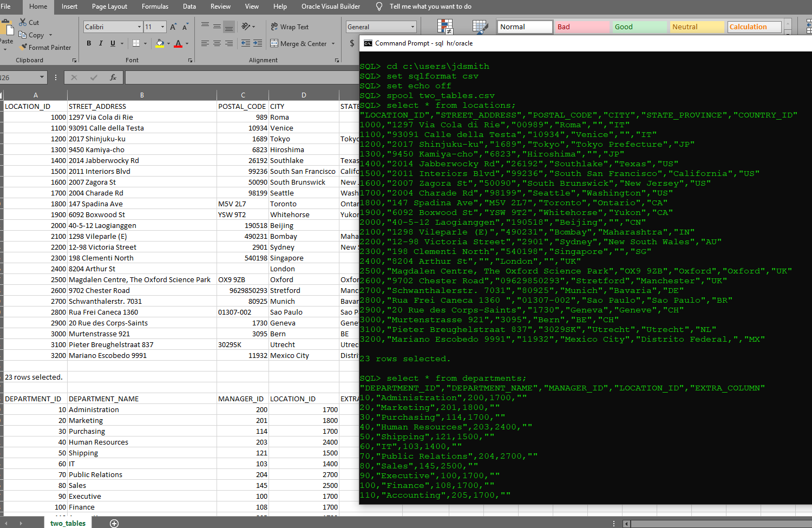Activate the Format Painter brush
This screenshot has height=528, width=812.
(x=24, y=47)
